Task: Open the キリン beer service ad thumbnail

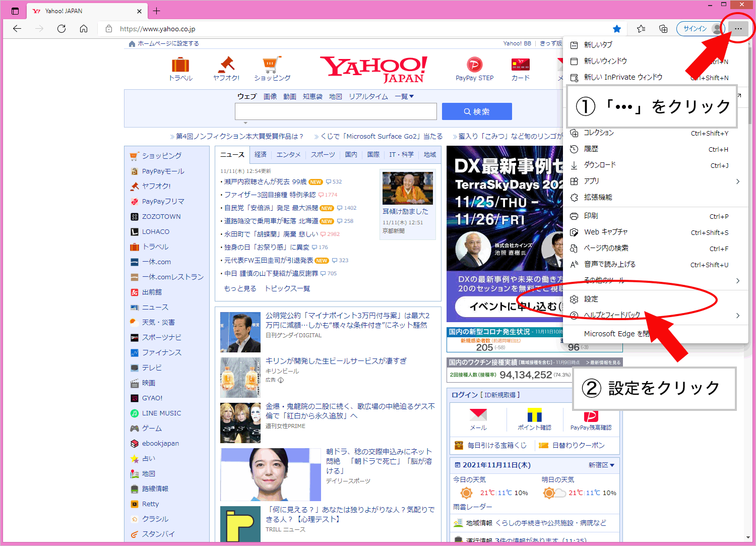Action: 240,378
